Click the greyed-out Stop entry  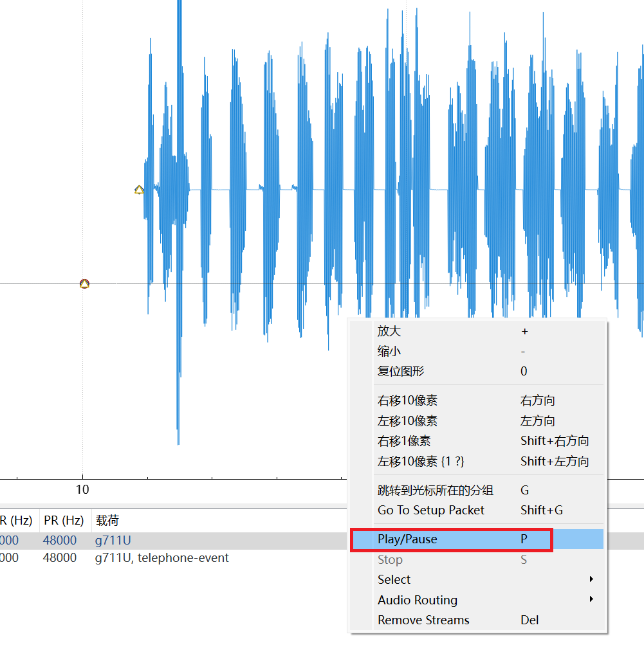[477, 559]
